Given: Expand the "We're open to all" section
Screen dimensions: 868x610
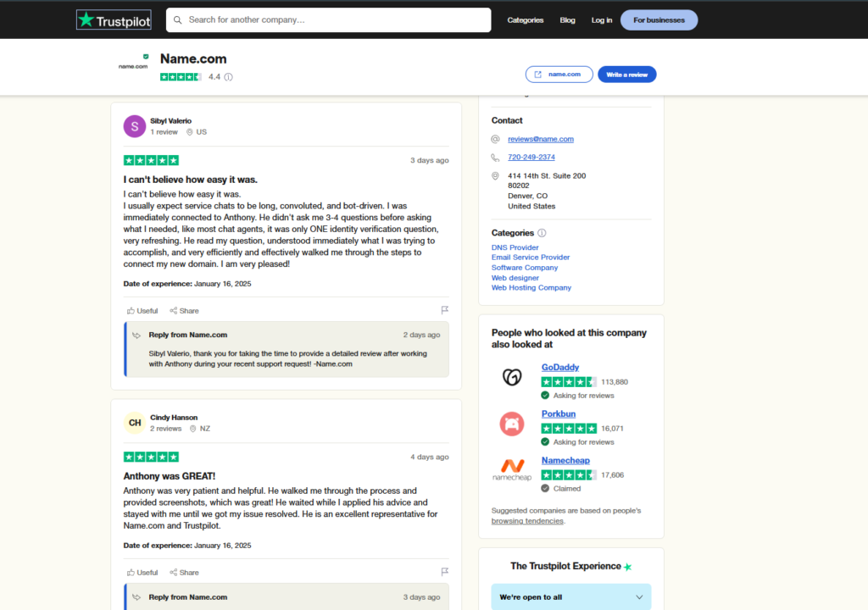Looking at the screenshot, I should [x=571, y=597].
